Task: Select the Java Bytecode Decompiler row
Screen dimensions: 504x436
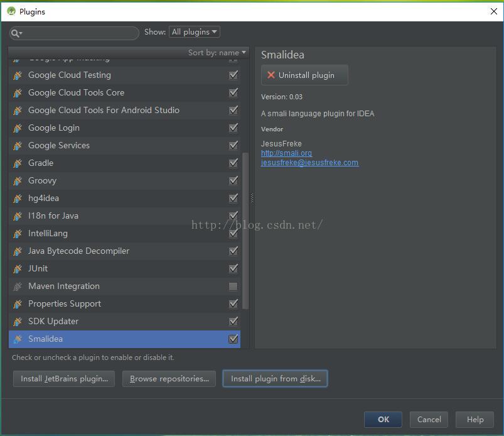Action: (124, 251)
